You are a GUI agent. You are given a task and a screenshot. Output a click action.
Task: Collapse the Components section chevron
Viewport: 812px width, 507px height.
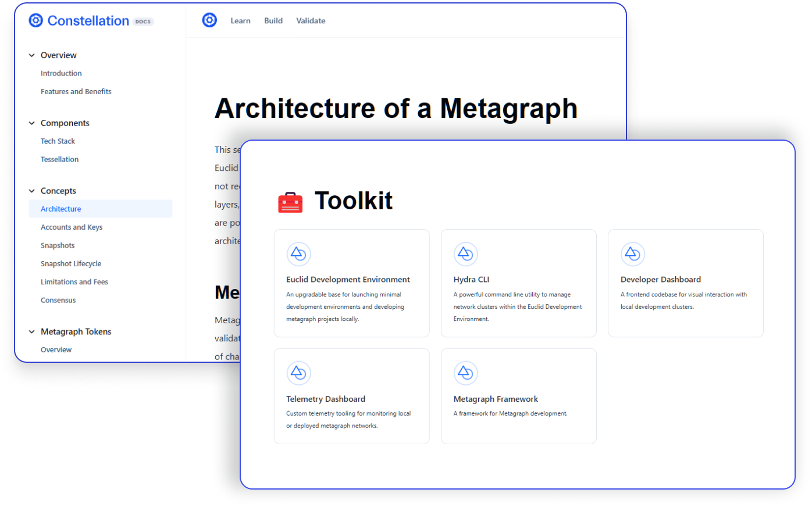pyautogui.click(x=32, y=123)
